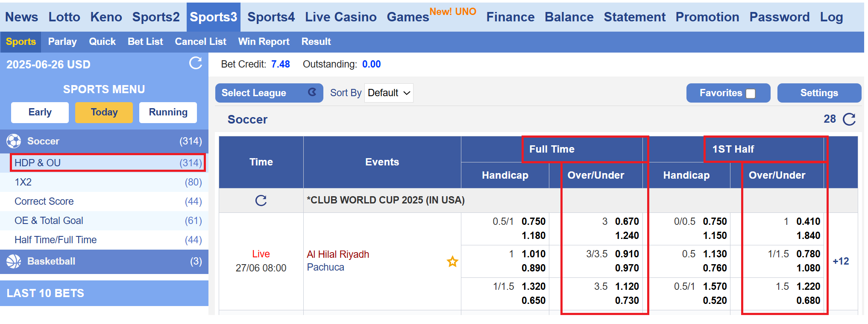The image size is (868, 324).
Task: View the Cancel List
Action: click(200, 42)
